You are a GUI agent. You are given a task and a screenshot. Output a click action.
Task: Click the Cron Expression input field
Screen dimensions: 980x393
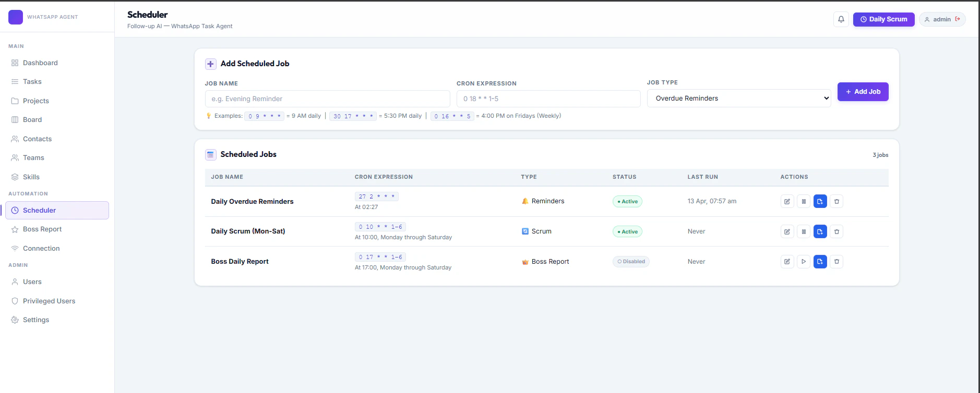pyautogui.click(x=548, y=99)
